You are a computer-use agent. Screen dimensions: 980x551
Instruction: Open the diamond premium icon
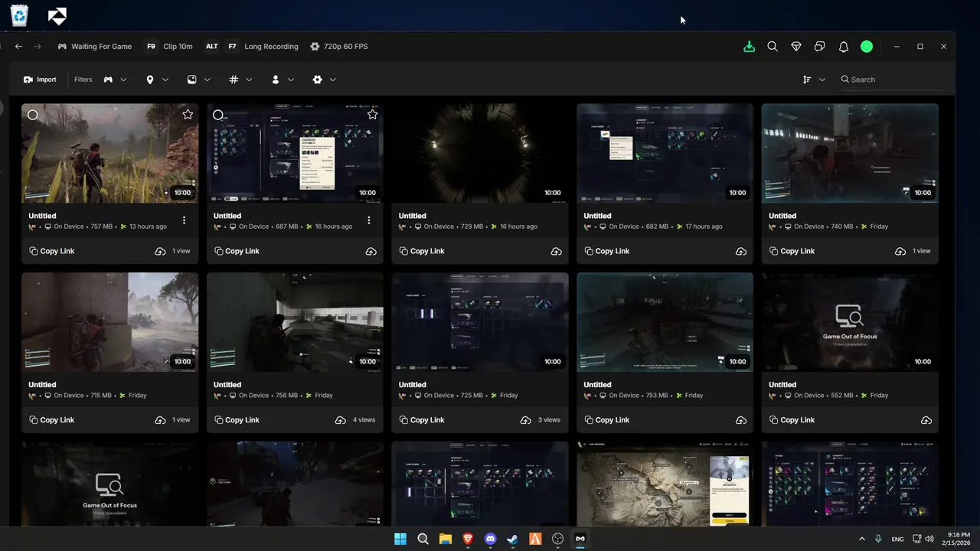[796, 47]
